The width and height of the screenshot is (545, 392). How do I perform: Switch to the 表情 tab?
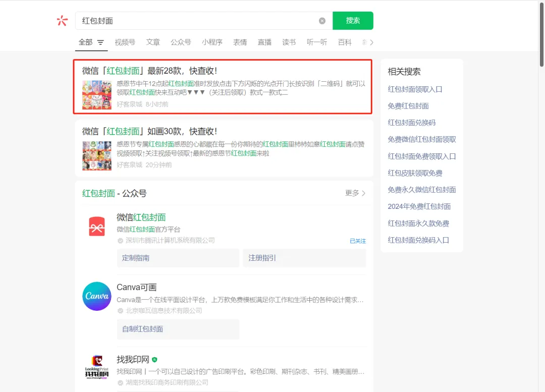click(x=240, y=42)
